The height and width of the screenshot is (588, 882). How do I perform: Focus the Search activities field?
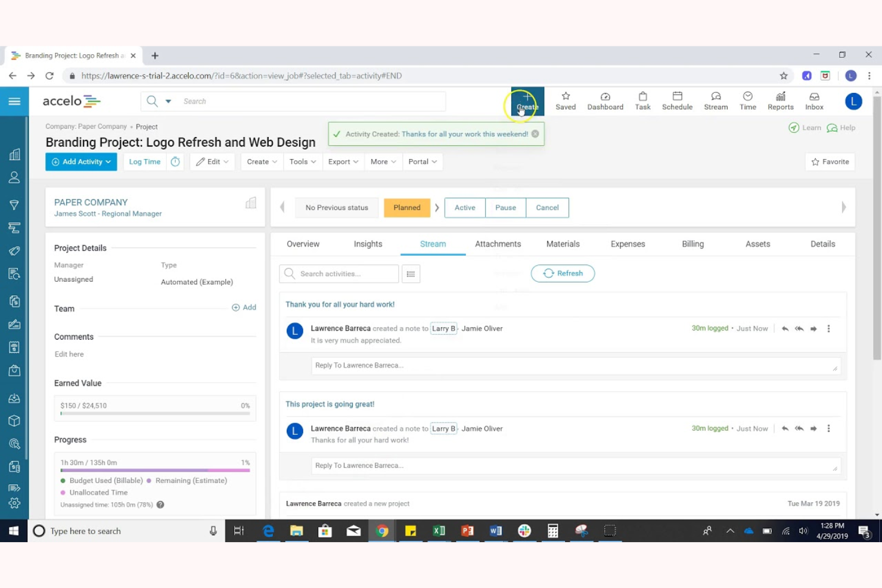[338, 273]
